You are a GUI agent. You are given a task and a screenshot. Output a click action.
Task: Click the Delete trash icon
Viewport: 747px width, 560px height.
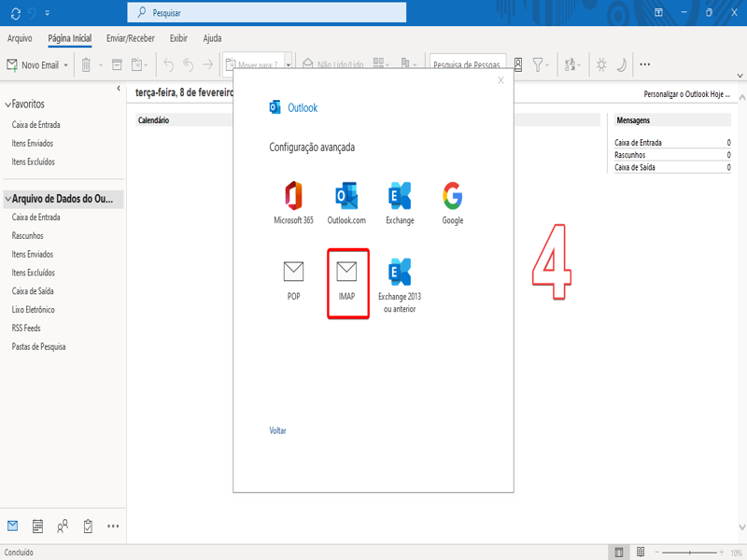click(86, 64)
